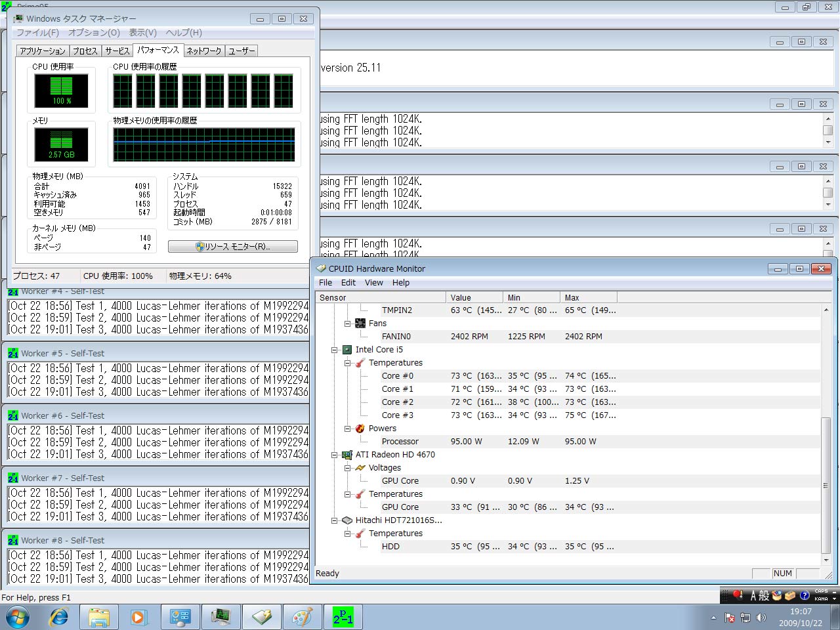Click the Fans icon in sensor tree
This screenshot has width=840, height=630.
click(x=360, y=324)
